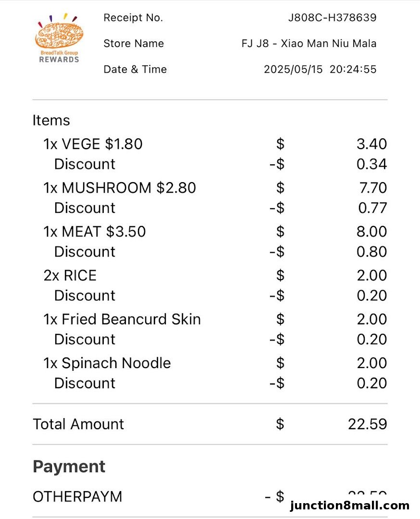Select the date and time 2025/05/15 20:24:55
Screen dimensions: 420x519
tap(320, 69)
